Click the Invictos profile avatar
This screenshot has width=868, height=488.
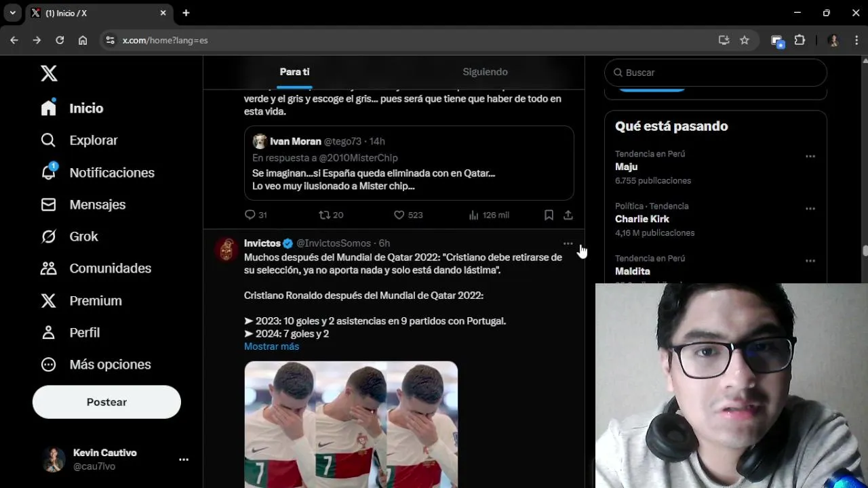(x=227, y=249)
